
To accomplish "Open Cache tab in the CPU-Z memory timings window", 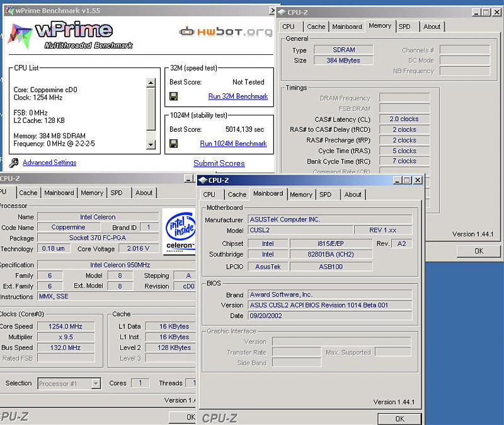I will (316, 26).
